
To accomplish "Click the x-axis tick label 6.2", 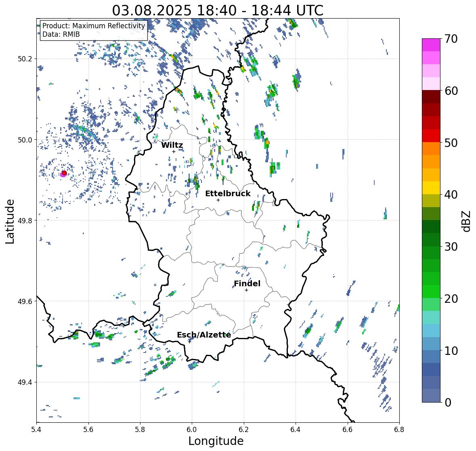I will (x=244, y=429).
